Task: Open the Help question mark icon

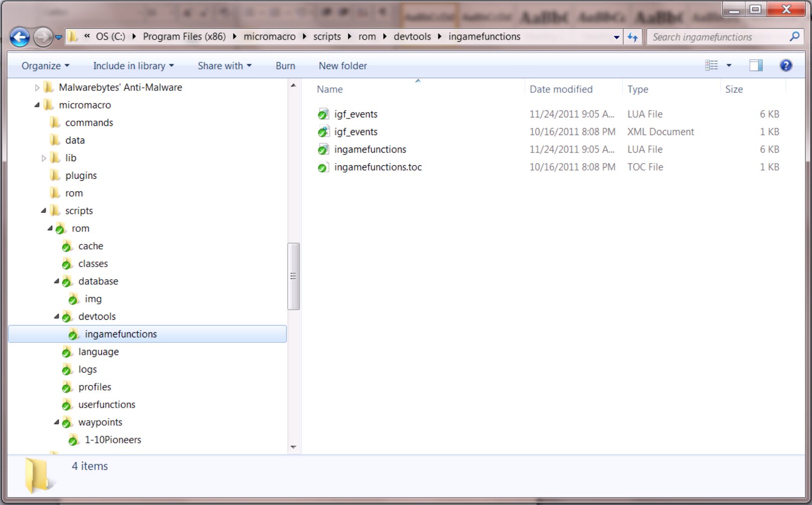Action: click(x=785, y=65)
